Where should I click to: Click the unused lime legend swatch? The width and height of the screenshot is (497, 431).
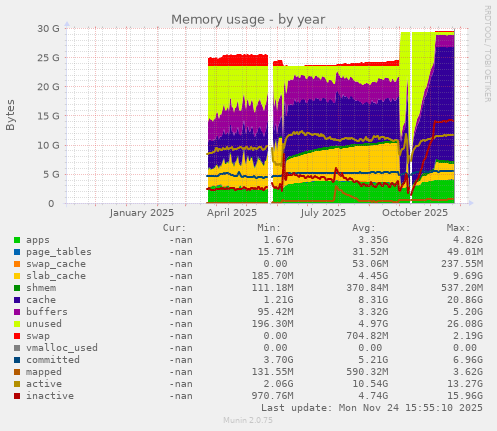pos(17,324)
